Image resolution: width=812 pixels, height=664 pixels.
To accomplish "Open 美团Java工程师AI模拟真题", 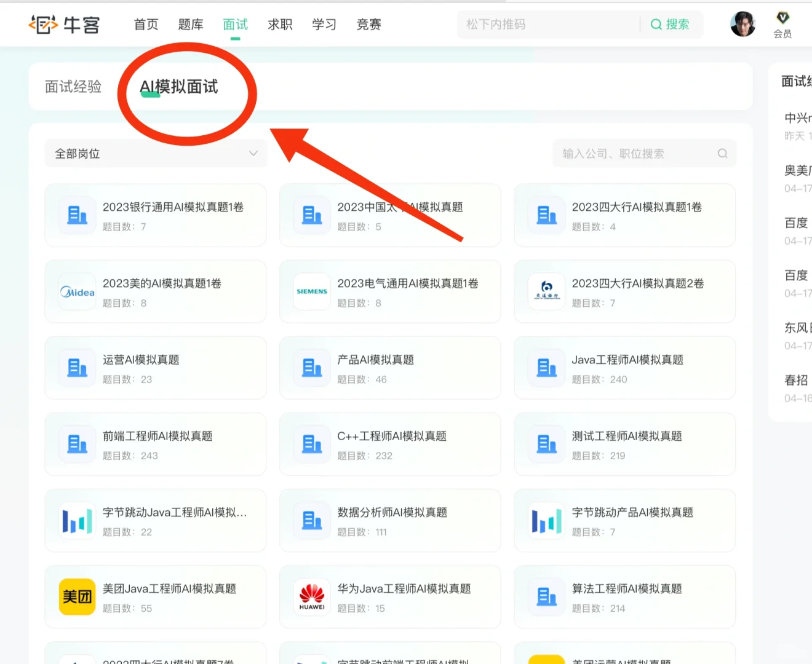I will [156, 596].
